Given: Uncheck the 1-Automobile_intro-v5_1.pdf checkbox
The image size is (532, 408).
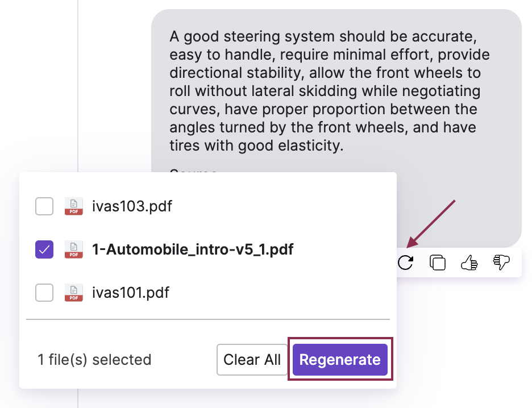Looking at the screenshot, I should tap(44, 249).
